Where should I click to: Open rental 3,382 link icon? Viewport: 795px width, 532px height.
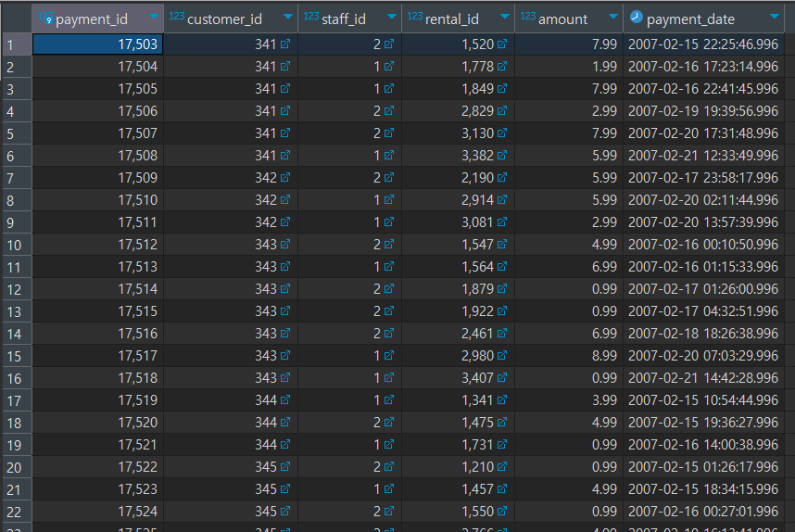pos(502,155)
